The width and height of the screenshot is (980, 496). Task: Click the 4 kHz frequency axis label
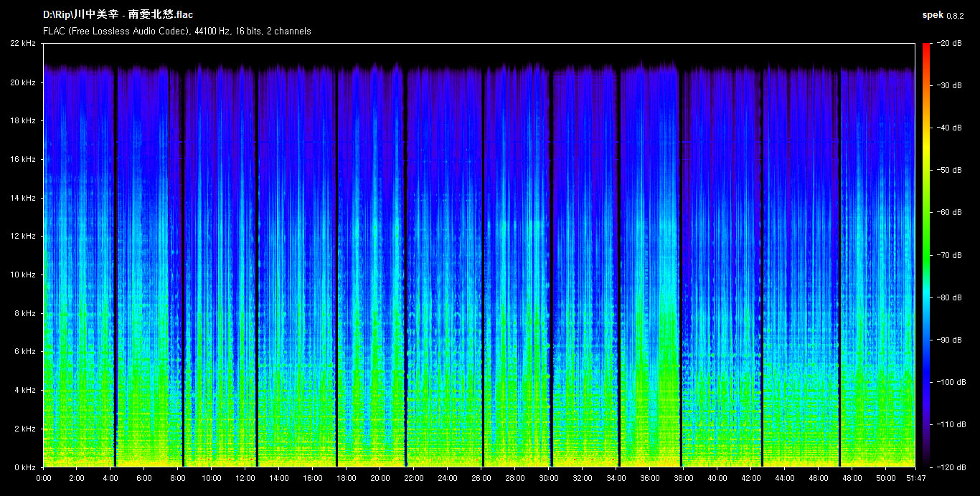coord(25,390)
